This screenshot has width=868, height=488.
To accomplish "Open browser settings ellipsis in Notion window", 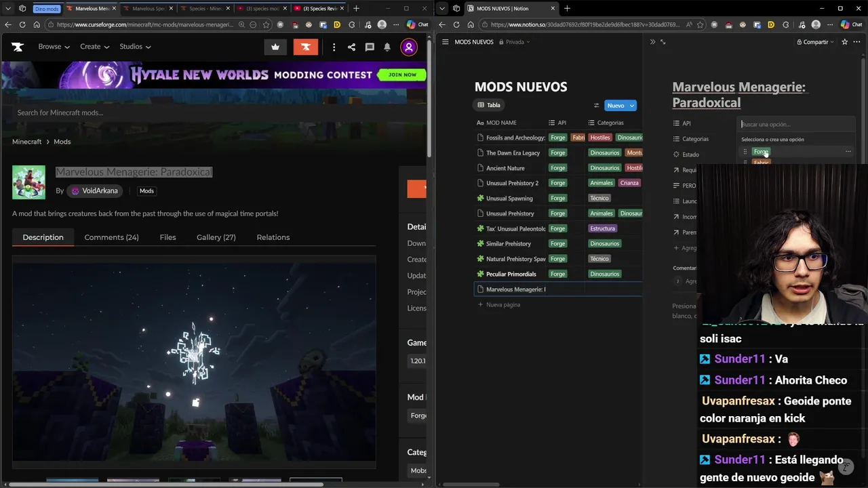I will tap(830, 24).
